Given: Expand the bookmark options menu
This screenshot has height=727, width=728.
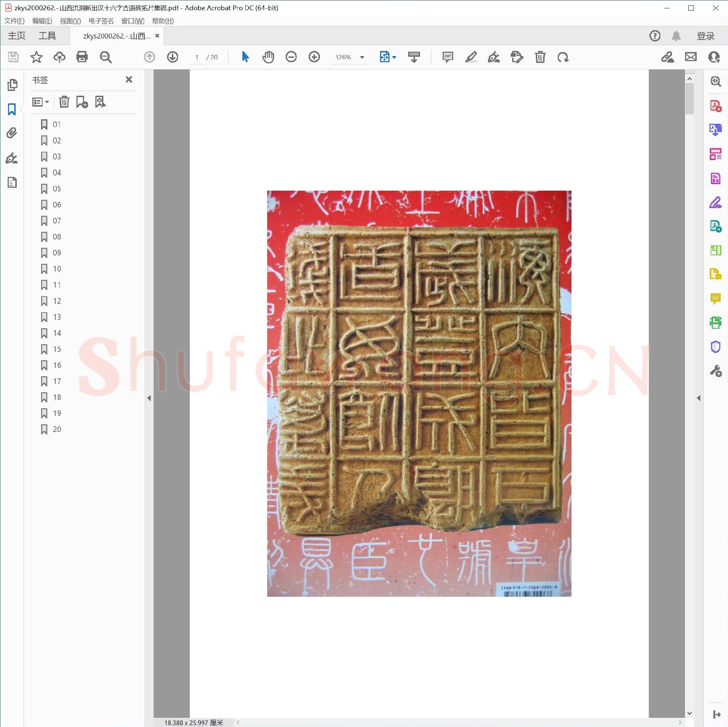Looking at the screenshot, I should click(x=40, y=102).
